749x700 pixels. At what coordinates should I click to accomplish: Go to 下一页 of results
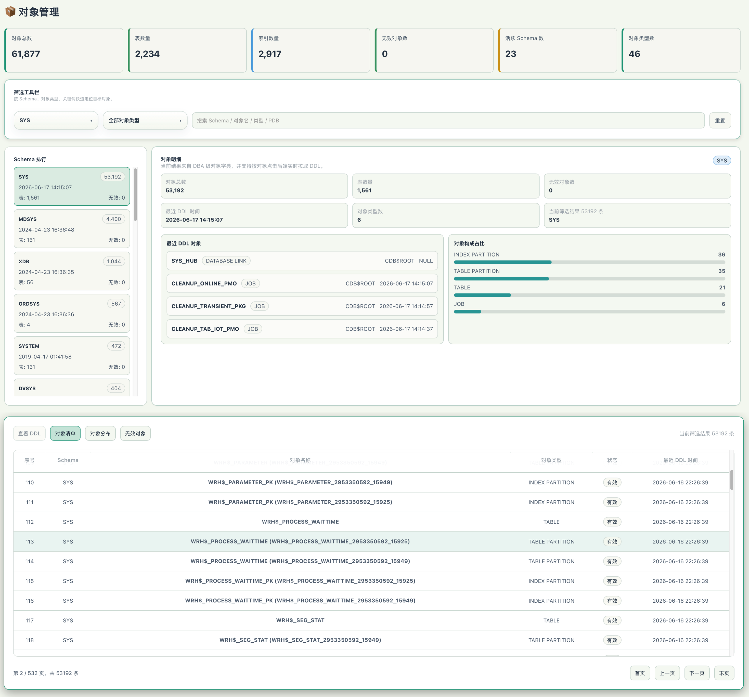point(697,673)
